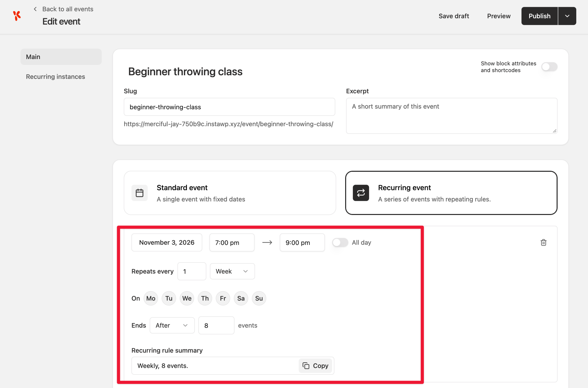Image resolution: width=588 pixels, height=388 pixels.
Task: Click the calendar icon on Standard event
Action: coord(140,193)
